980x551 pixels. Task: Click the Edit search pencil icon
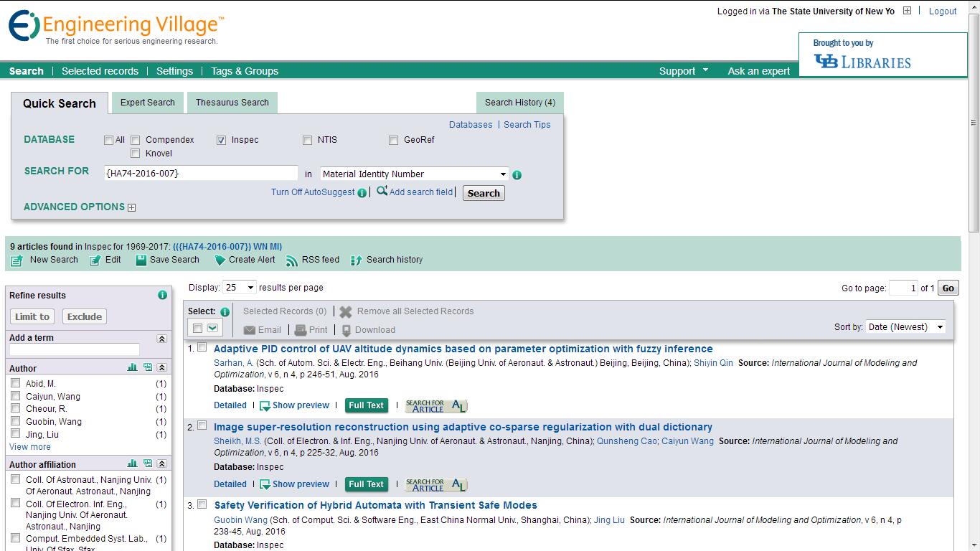click(95, 260)
